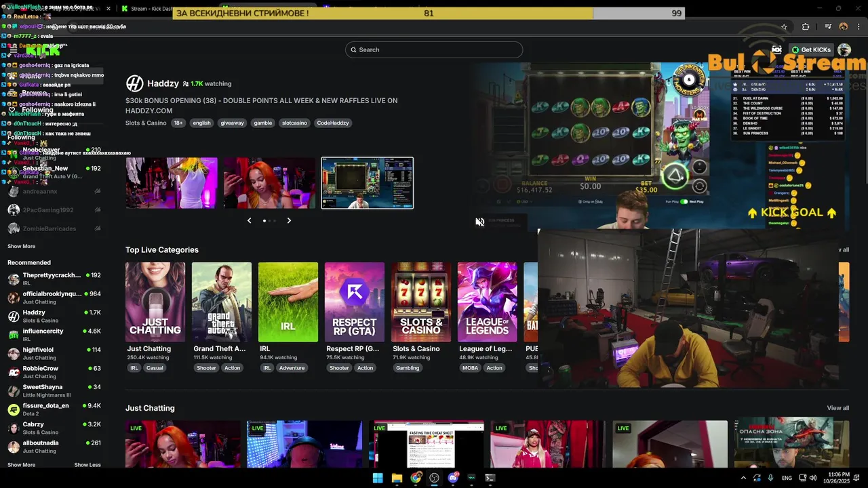Image resolution: width=868 pixels, height=488 pixels.
Task: Open the Terminal app in the taskbar
Action: coord(490,478)
